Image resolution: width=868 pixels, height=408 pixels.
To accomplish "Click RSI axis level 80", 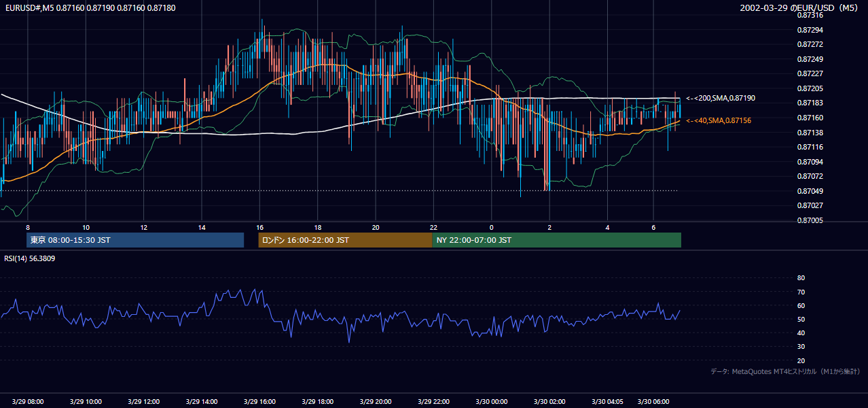I will (801, 278).
